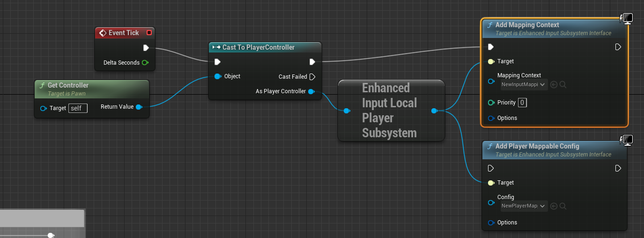This screenshot has width=644, height=238.
Task: Click Add Player Mappable Config exec output pin
Action: tap(618, 168)
